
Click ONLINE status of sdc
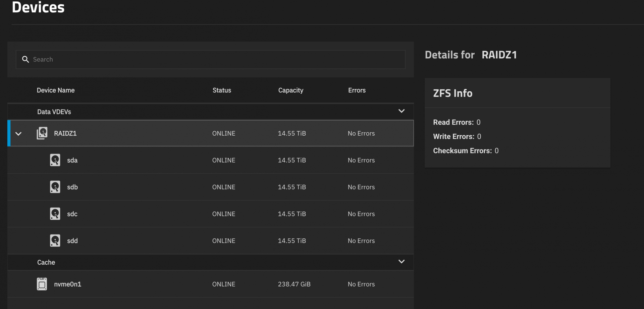pos(224,214)
